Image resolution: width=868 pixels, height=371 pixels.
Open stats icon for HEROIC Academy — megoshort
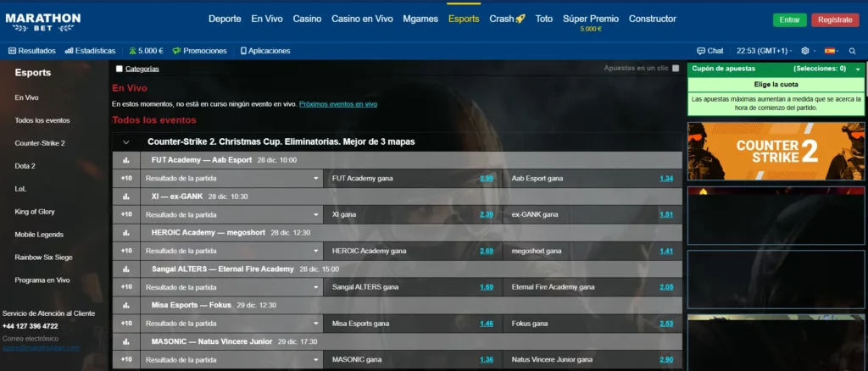[x=125, y=233]
